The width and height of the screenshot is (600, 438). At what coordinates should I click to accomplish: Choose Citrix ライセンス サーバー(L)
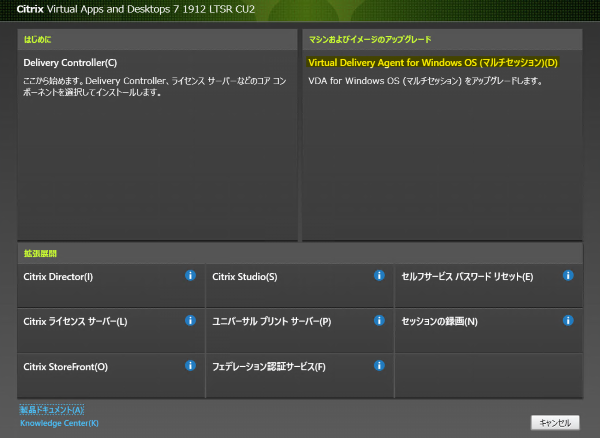click(x=75, y=321)
